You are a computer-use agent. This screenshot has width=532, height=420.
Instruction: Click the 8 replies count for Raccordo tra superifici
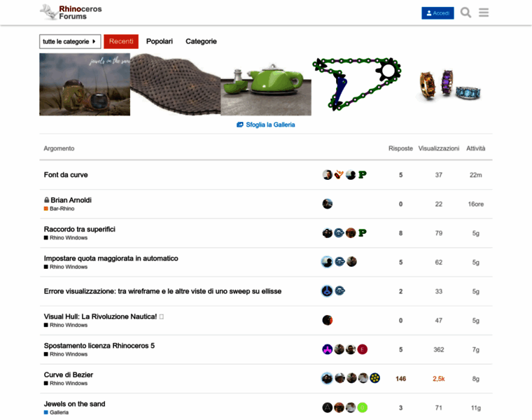(x=400, y=233)
